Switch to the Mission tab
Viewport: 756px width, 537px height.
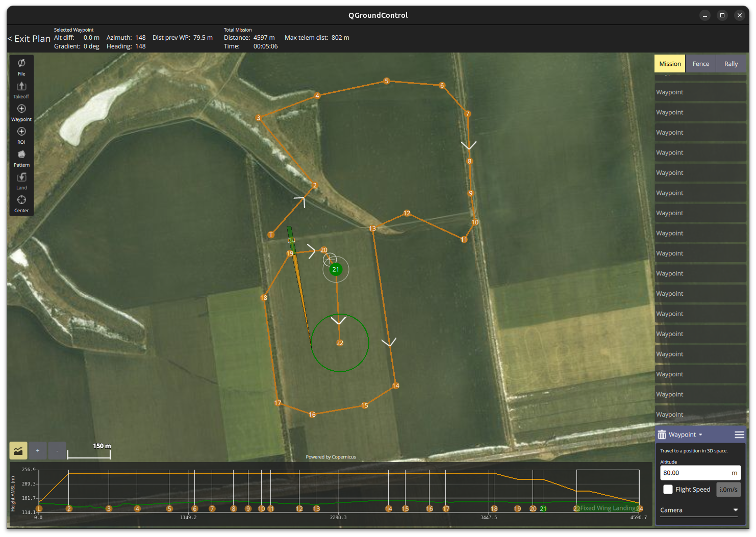click(670, 64)
